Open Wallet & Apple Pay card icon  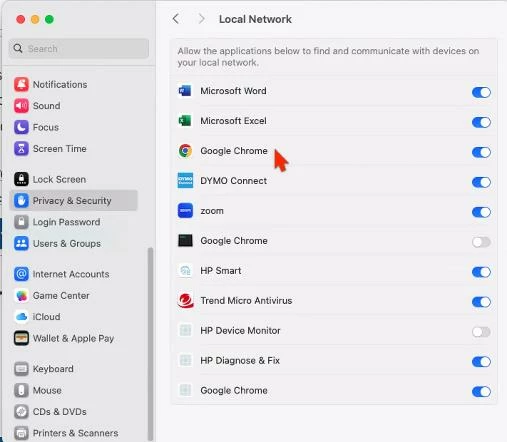click(x=21, y=338)
